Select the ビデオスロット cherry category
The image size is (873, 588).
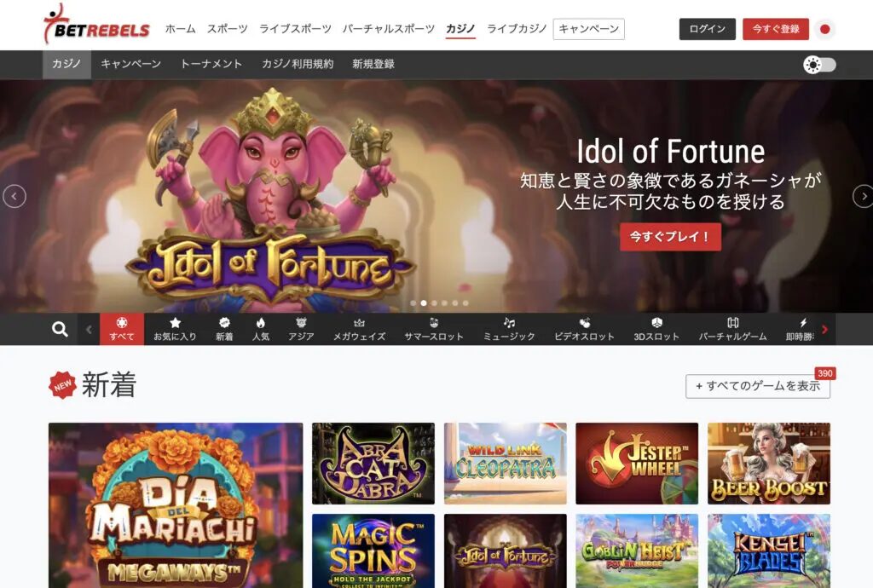[x=584, y=329]
